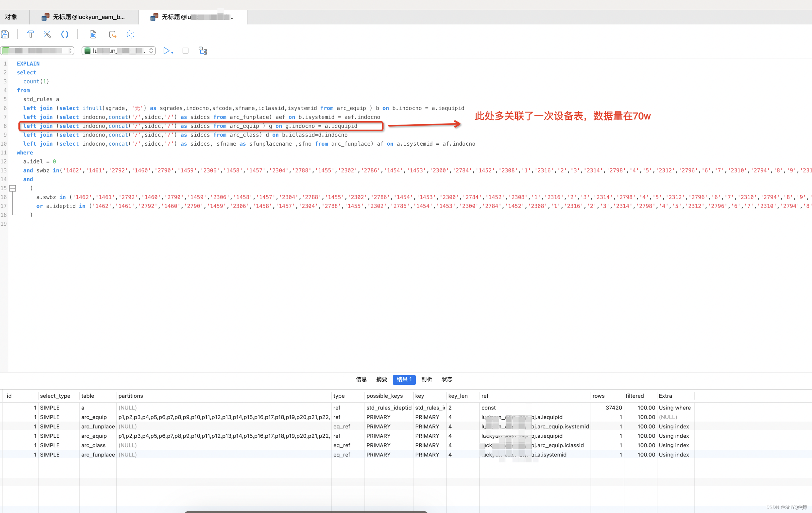
Task: Open the 状态 tab
Action: click(x=447, y=379)
